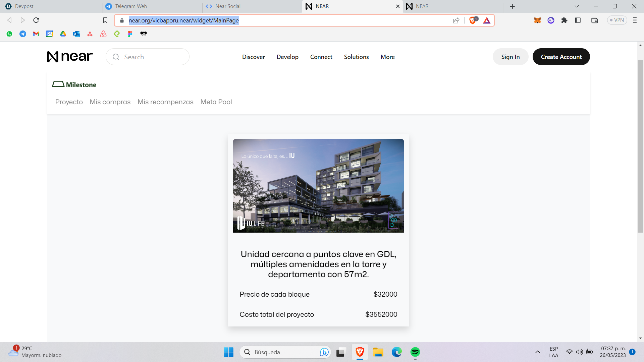Focus the NEAR Search input field
The height and width of the screenshot is (362, 644).
pyautogui.click(x=148, y=57)
